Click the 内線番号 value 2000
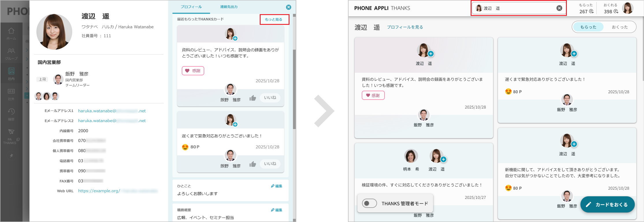 [83, 131]
